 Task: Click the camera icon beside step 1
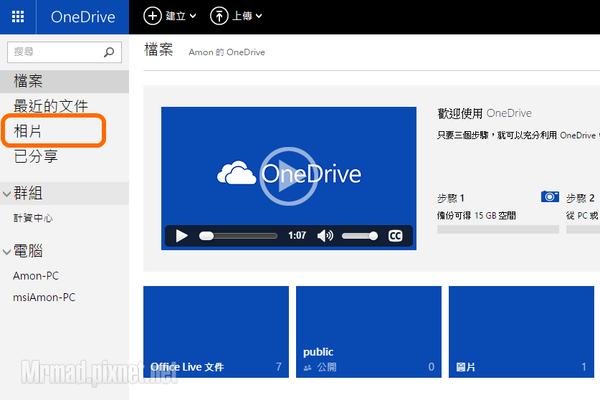pos(550,197)
